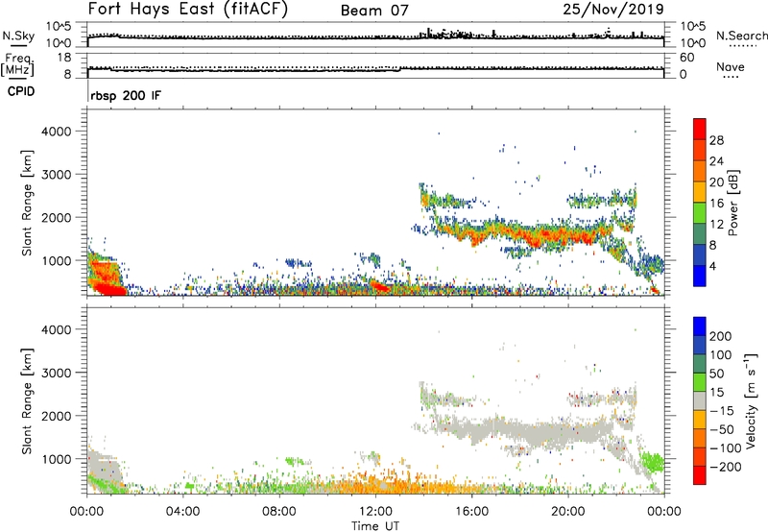Image resolution: width=768 pixels, height=532 pixels.
Task: Select the '50' Velocity color bar label
Action: [717, 374]
